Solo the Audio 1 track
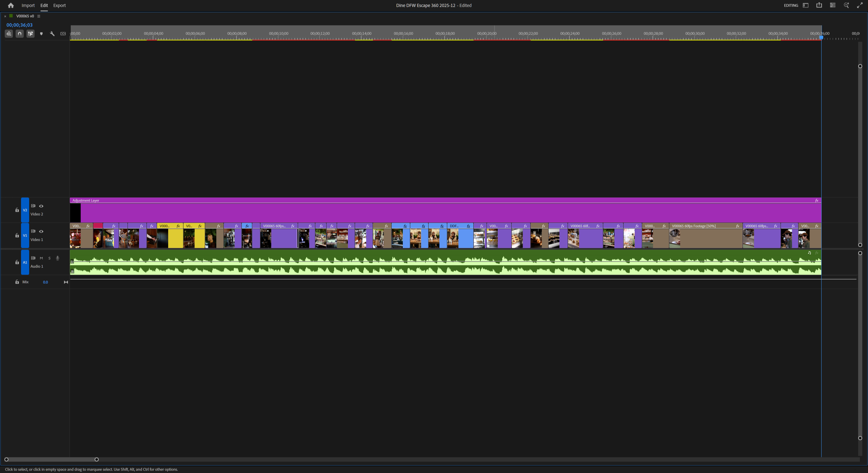Image resolution: width=868 pixels, height=473 pixels. 49,258
